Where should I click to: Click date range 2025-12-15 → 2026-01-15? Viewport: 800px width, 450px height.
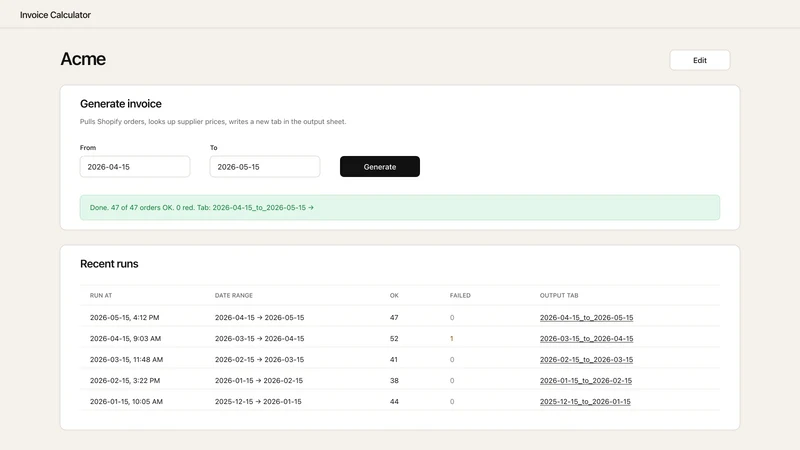pos(258,402)
